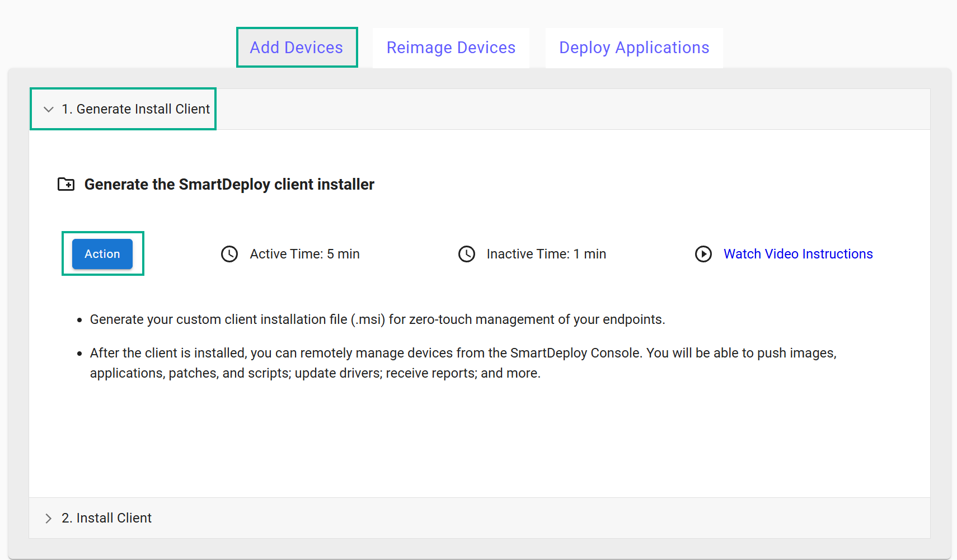This screenshot has width=957, height=560.
Task: Click the folder-plus icon beside the heading
Action: point(66,184)
